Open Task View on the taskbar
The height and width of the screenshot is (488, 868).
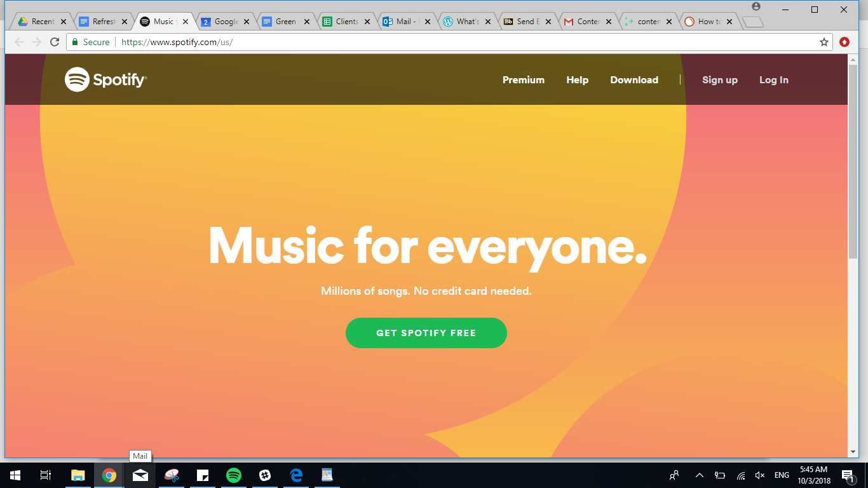click(x=46, y=475)
